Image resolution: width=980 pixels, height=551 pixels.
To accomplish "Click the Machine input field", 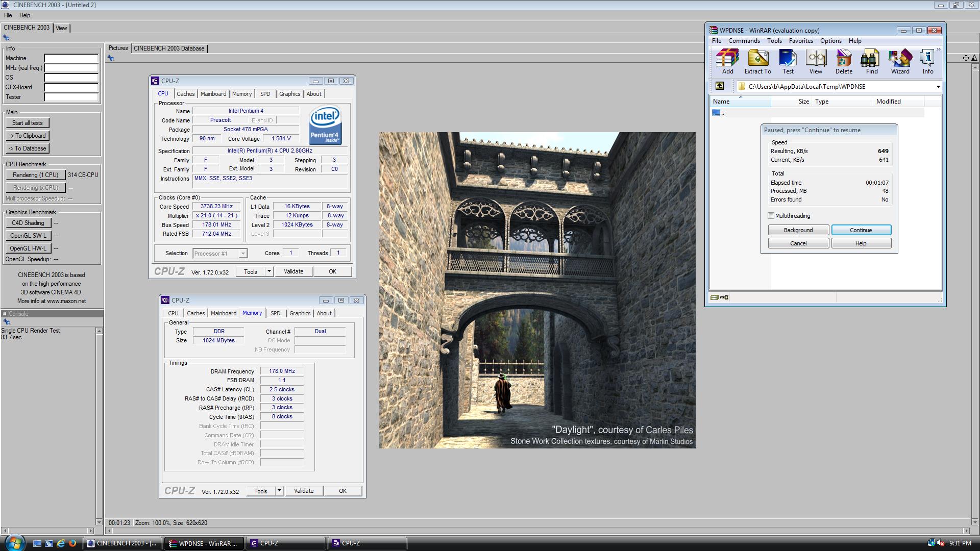I will point(71,58).
